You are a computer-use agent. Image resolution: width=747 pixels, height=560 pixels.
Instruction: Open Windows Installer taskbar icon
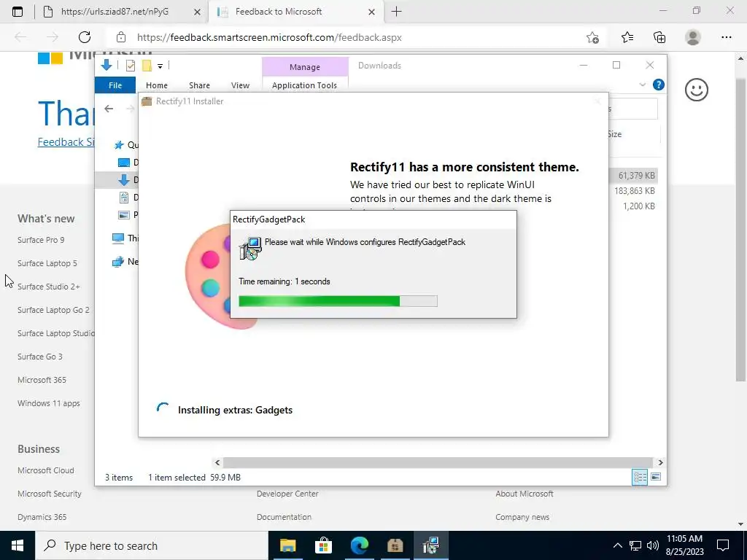(430, 545)
